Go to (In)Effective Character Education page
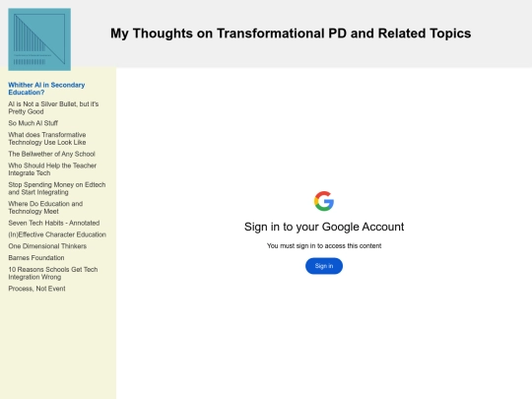Image resolution: width=532 pixels, height=399 pixels. [57, 234]
